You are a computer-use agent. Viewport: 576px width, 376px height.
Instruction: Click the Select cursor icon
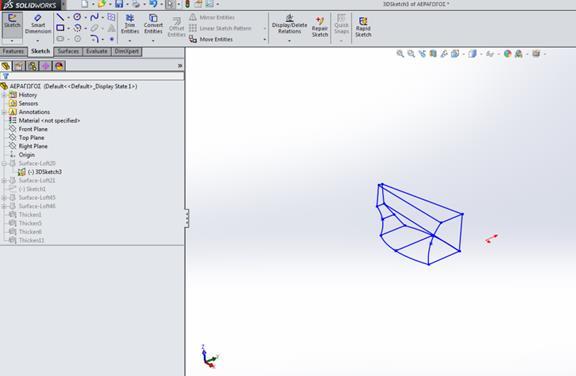[x=170, y=4]
